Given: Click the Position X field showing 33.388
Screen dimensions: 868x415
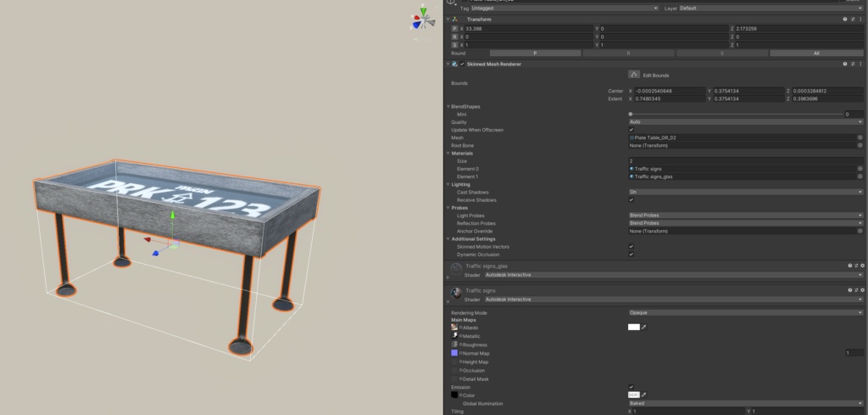Looking at the screenshot, I should click(529, 29).
